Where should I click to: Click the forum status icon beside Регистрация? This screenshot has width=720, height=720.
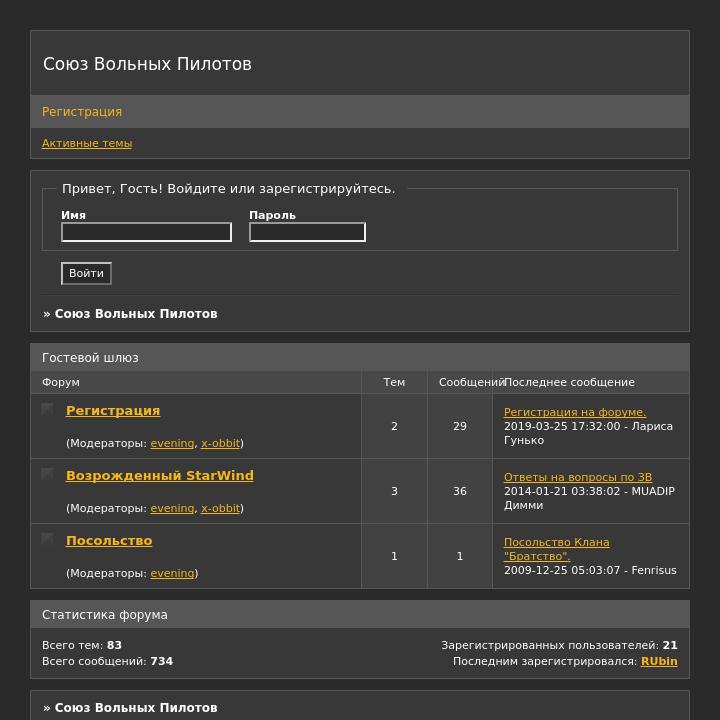point(47,409)
